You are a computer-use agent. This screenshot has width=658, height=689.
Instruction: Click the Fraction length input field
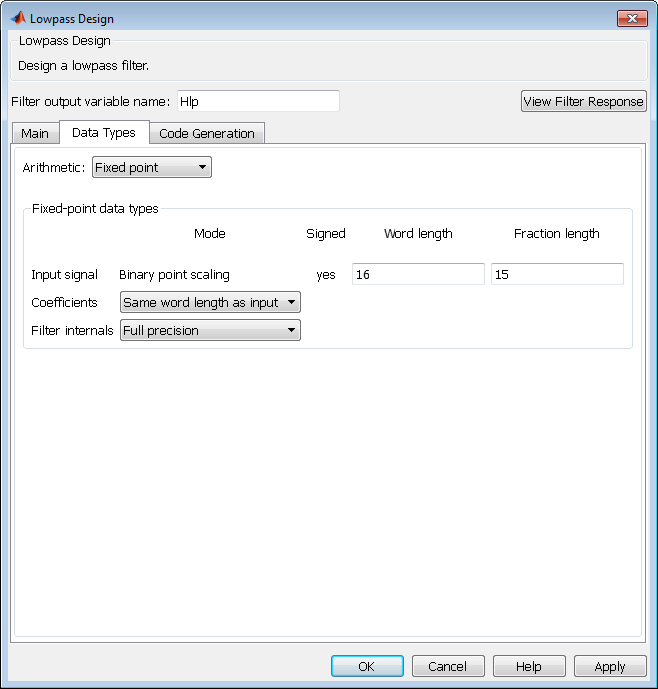pyautogui.click(x=557, y=275)
